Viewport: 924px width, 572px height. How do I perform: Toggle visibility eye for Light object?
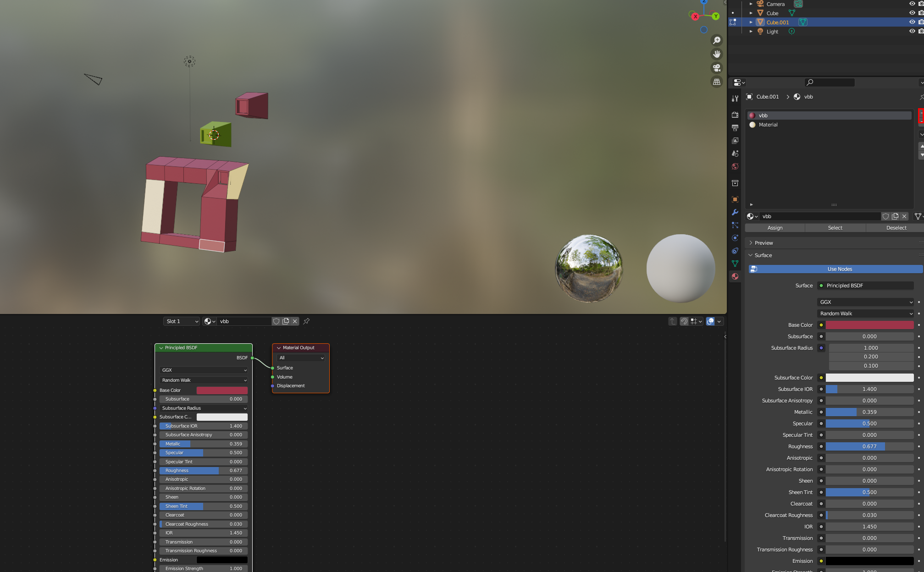click(x=912, y=31)
